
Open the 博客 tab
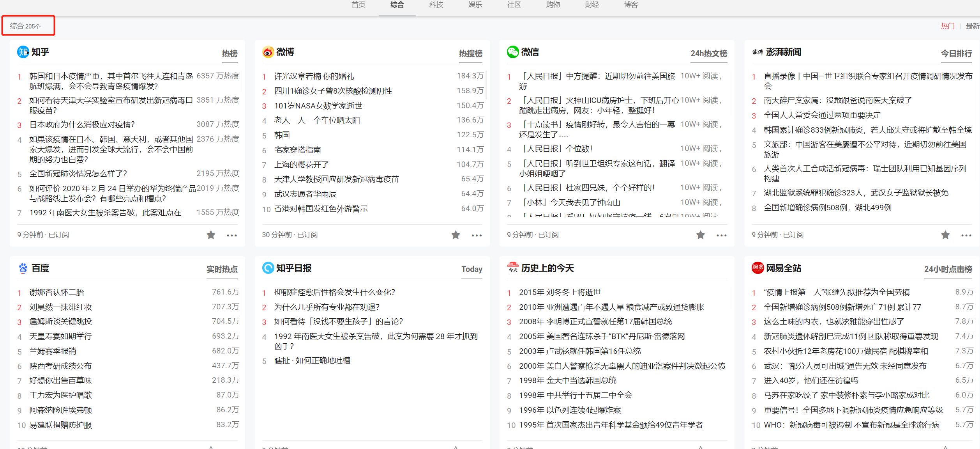pos(631,5)
